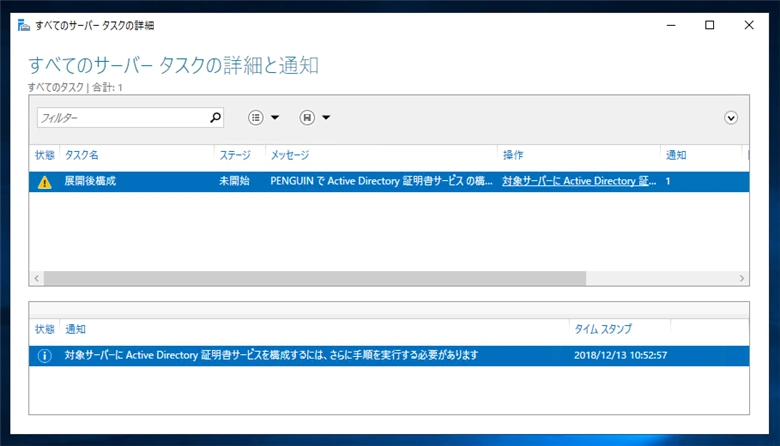Open the list criteria options icon
This screenshot has width=780, height=446.
point(256,118)
